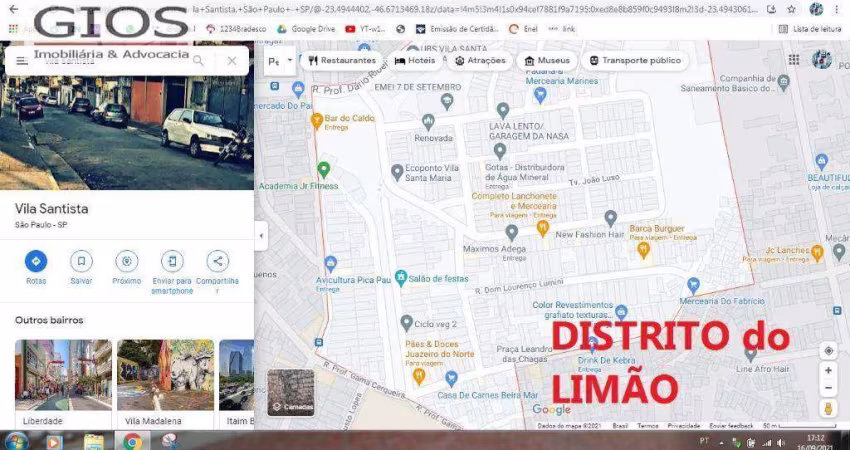Image resolution: width=850 pixels, height=450 pixels.
Task: Save Vila Santista with Salvar icon
Action: coord(81,261)
